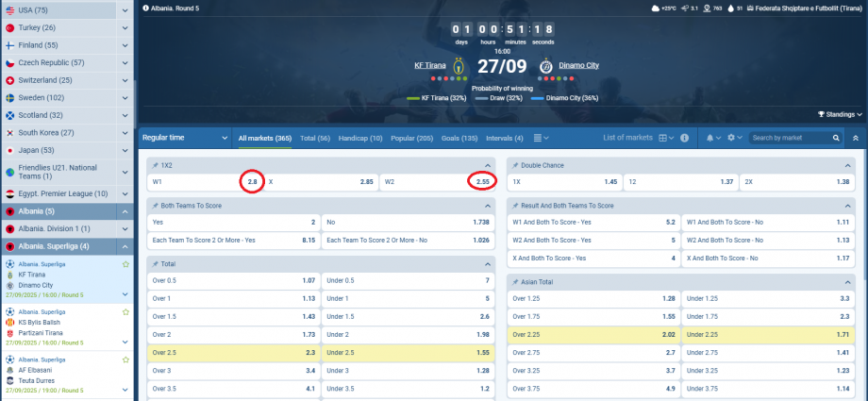Image resolution: width=868 pixels, height=401 pixels.
Task: Click the search magnifier icon
Action: (835, 138)
